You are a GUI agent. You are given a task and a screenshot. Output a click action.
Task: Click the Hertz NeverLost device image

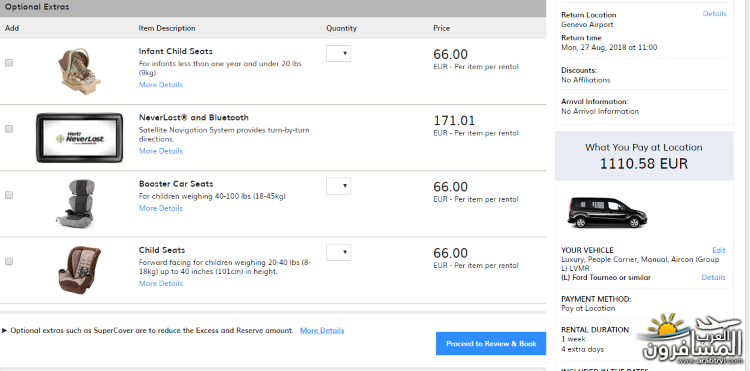pyautogui.click(x=79, y=138)
